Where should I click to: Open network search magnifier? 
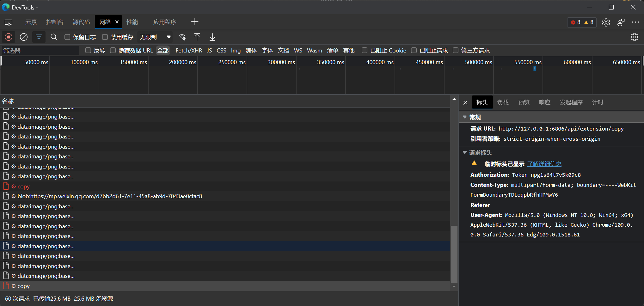tap(54, 37)
